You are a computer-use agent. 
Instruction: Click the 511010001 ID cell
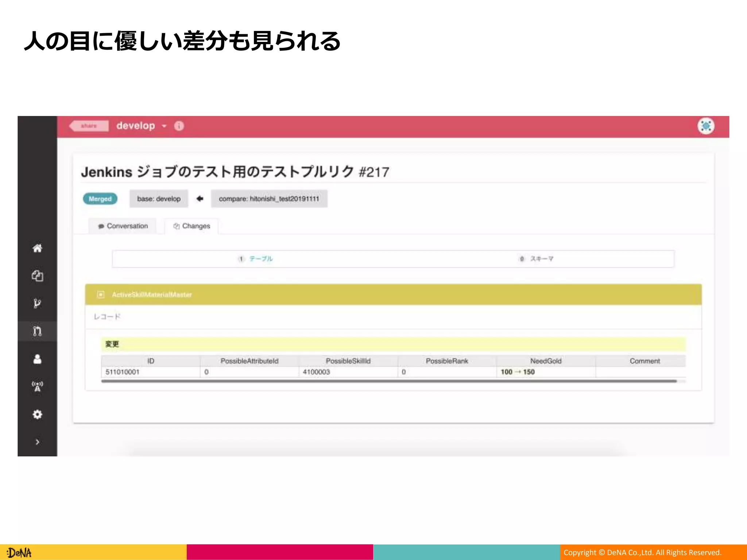tap(151, 372)
